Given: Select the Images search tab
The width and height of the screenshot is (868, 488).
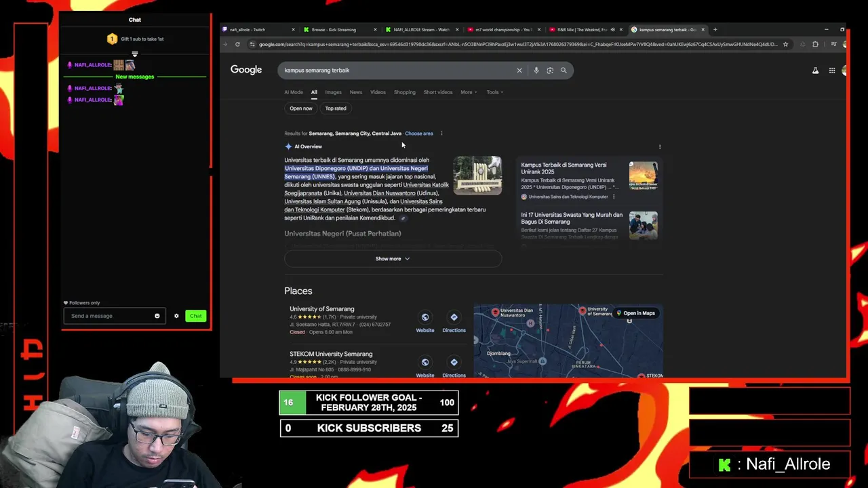Looking at the screenshot, I should [333, 92].
